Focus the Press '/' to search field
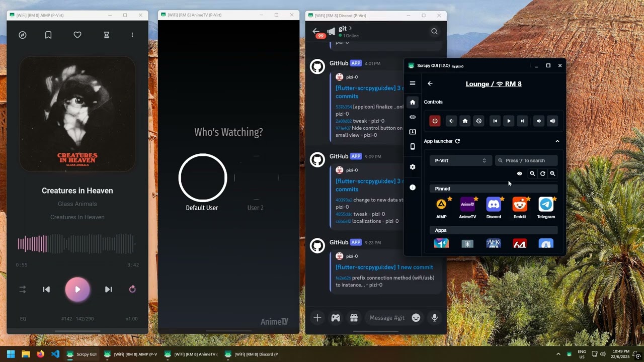The height and width of the screenshot is (362, 644). click(526, 160)
